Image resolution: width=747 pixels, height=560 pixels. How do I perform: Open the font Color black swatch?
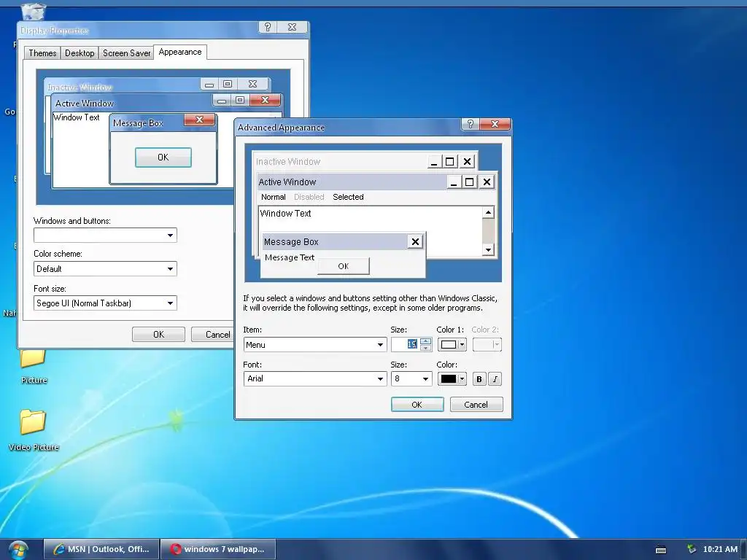click(452, 379)
